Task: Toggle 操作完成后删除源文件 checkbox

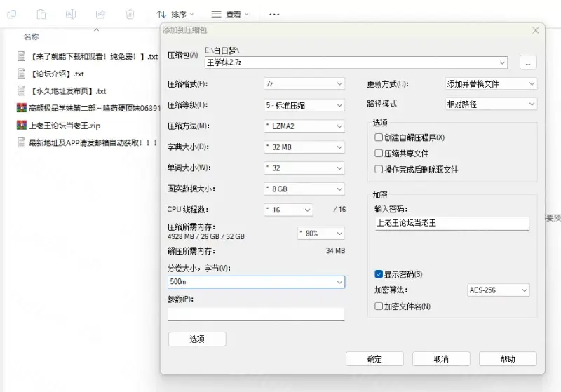Action: [379, 169]
